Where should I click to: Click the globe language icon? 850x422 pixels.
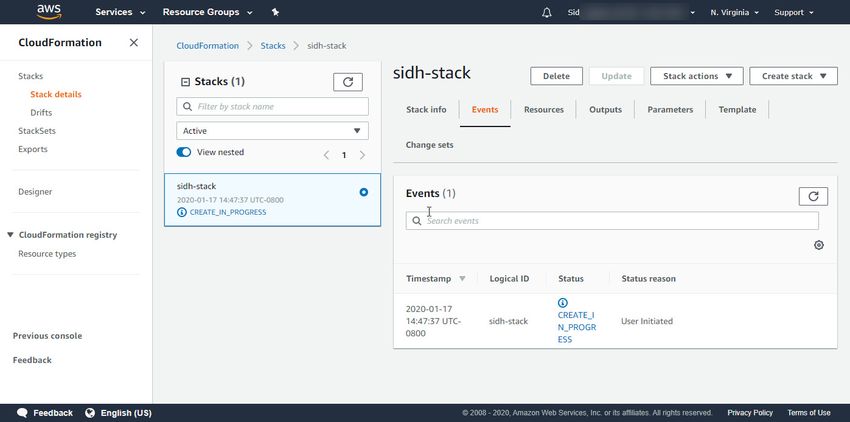(90, 413)
